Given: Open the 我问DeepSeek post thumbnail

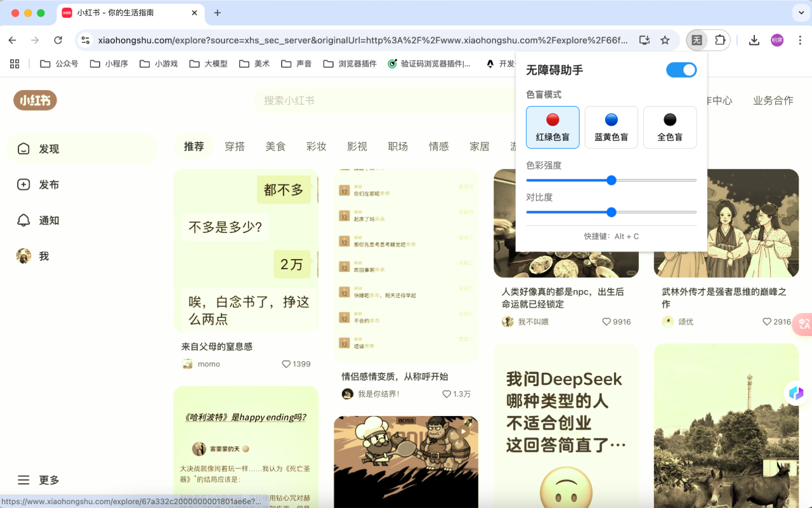Looking at the screenshot, I should (x=566, y=426).
